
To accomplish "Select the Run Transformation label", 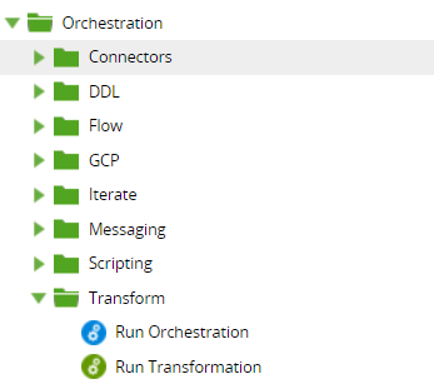I will coord(188,367).
